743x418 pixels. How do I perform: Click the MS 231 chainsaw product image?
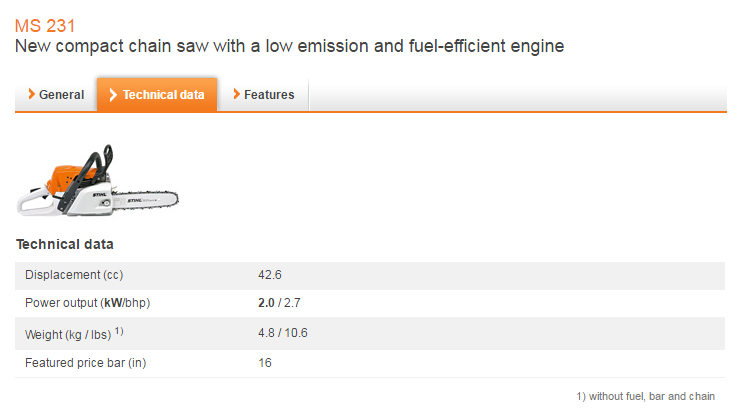tap(98, 181)
